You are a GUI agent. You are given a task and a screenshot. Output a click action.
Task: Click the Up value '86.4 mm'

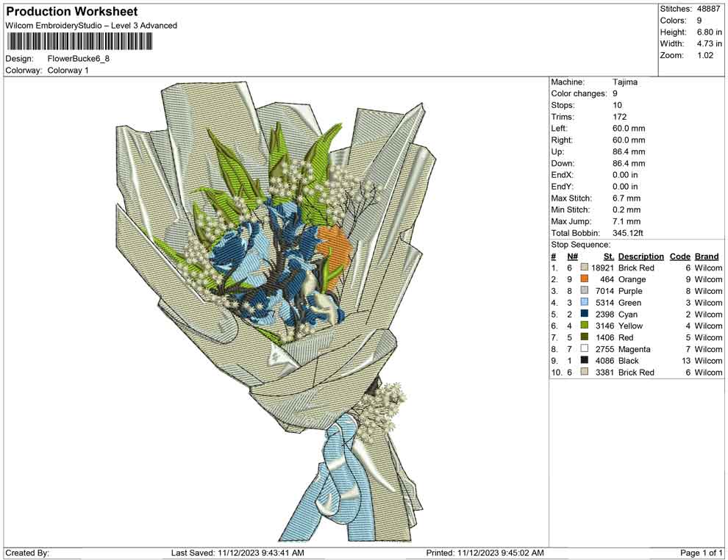click(x=629, y=151)
